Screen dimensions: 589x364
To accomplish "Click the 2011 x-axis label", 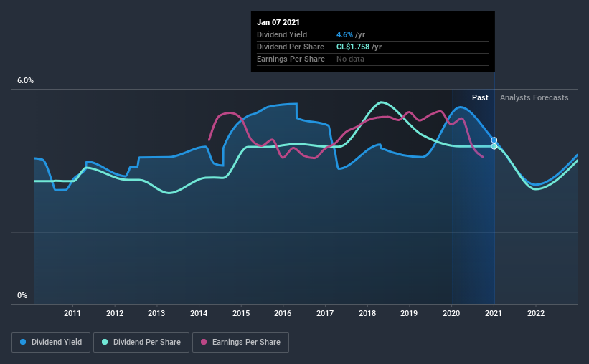I will coord(72,313).
